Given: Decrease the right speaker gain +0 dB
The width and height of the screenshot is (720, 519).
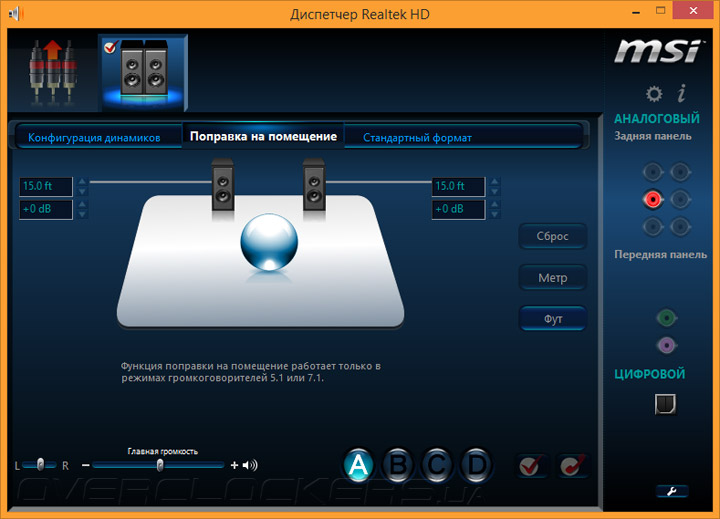Looking at the screenshot, I should [495, 214].
